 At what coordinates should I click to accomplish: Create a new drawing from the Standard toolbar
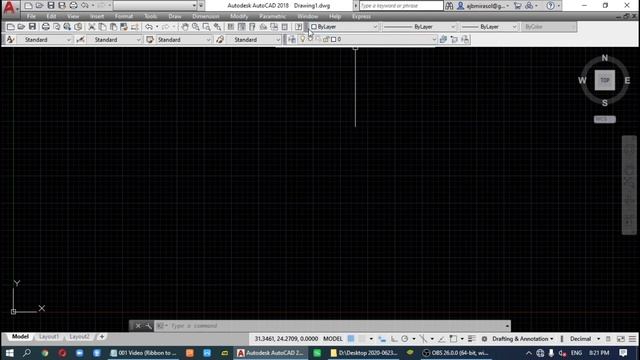point(11,27)
